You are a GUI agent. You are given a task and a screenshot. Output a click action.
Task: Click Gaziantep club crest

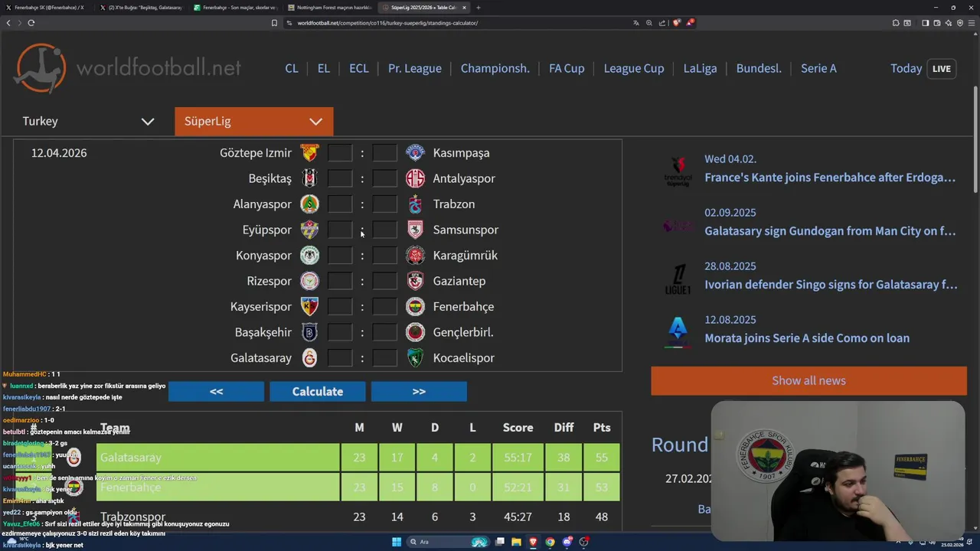415,281
